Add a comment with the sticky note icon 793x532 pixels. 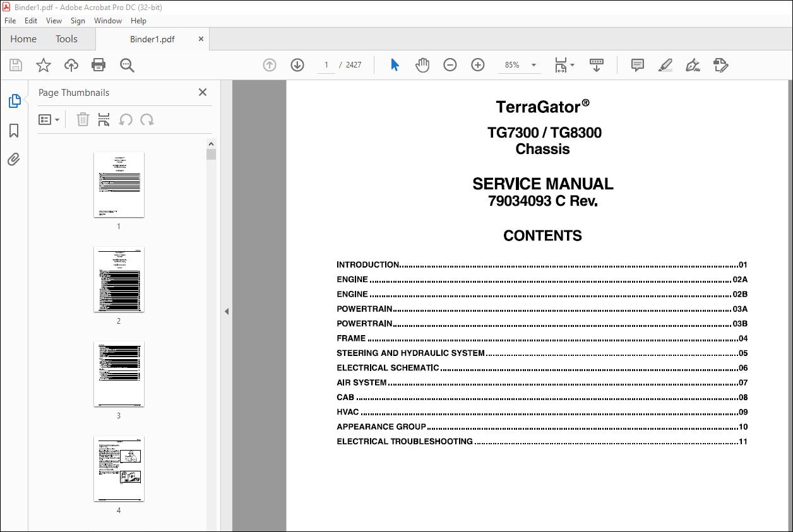638,65
